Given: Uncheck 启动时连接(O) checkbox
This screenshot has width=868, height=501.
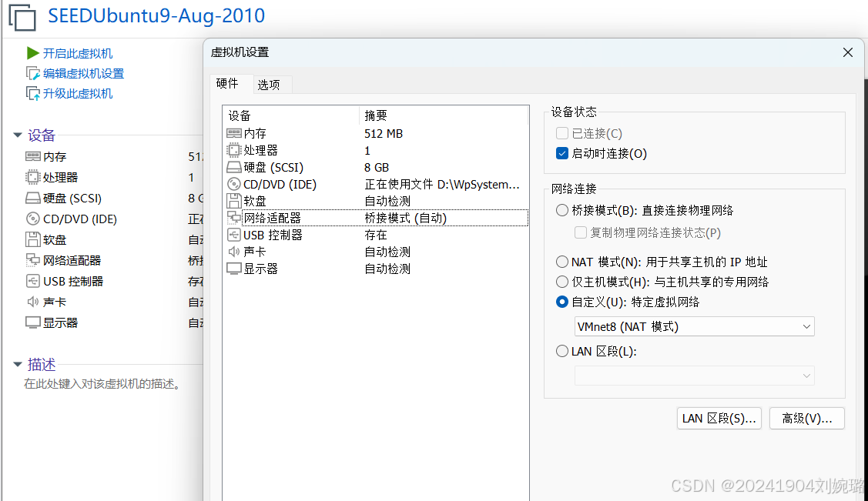Looking at the screenshot, I should pyautogui.click(x=562, y=153).
